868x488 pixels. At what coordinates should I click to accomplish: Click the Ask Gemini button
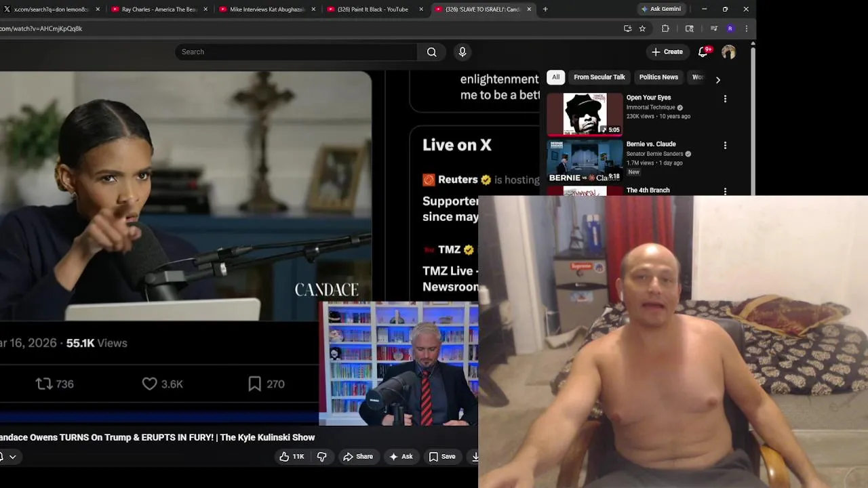click(661, 9)
